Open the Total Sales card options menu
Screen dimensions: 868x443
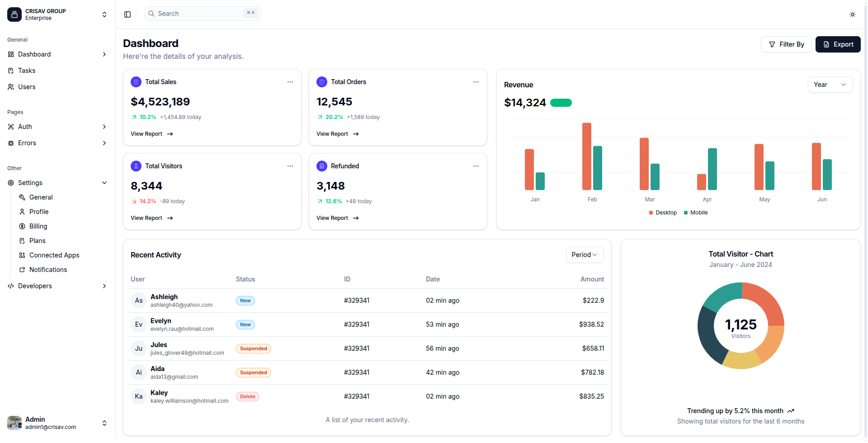point(290,82)
